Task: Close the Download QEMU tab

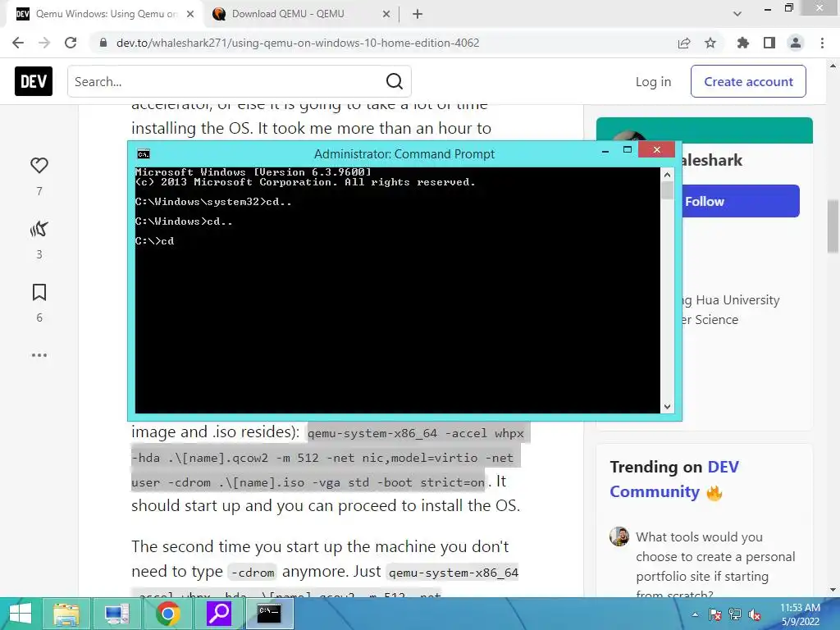Action: coord(386,14)
